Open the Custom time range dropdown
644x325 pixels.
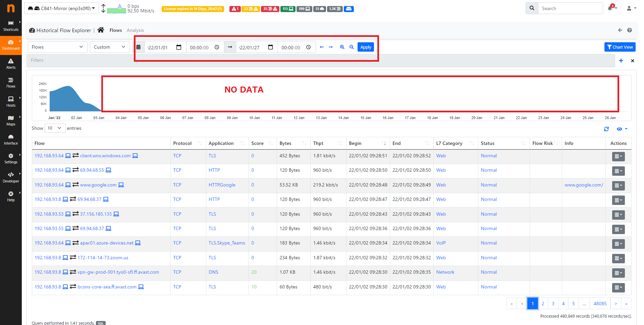click(110, 47)
